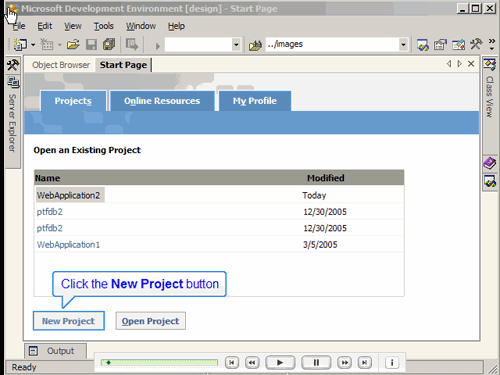Open the View menu

point(73,26)
